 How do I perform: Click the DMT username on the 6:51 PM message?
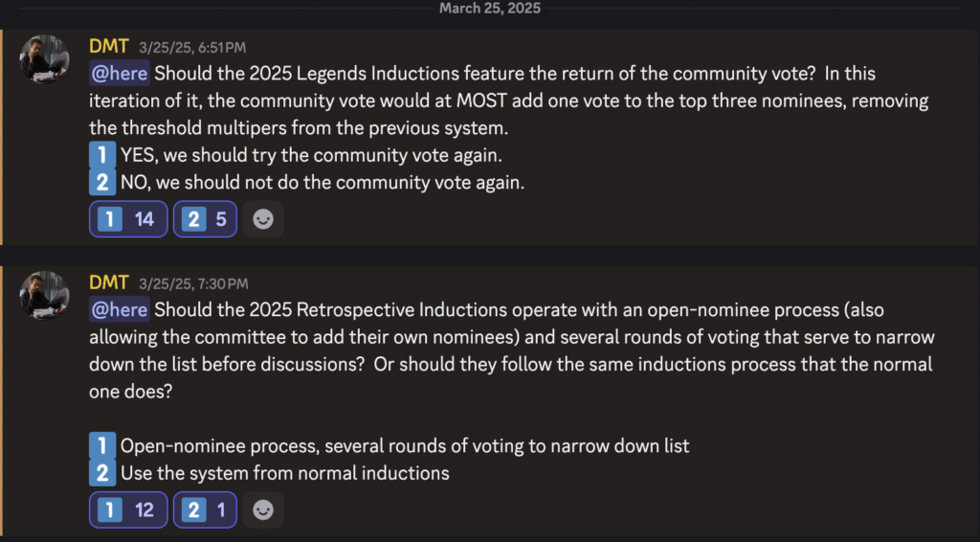tap(109, 45)
